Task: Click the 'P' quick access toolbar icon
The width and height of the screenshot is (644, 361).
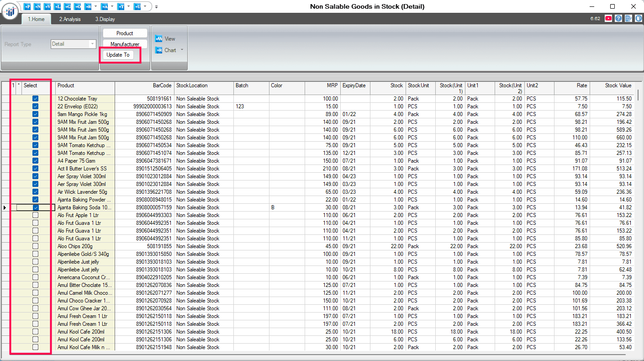Action: [x=27, y=6]
